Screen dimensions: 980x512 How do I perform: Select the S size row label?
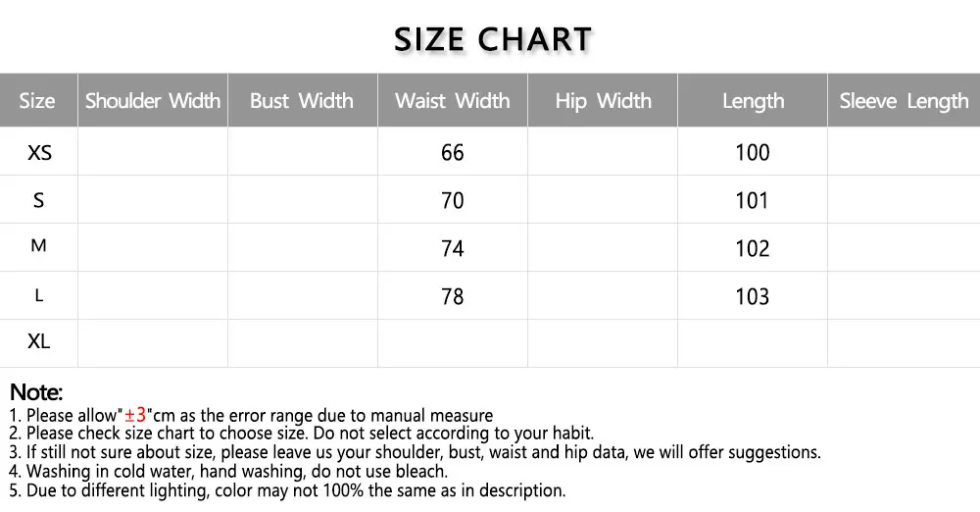click(x=39, y=201)
